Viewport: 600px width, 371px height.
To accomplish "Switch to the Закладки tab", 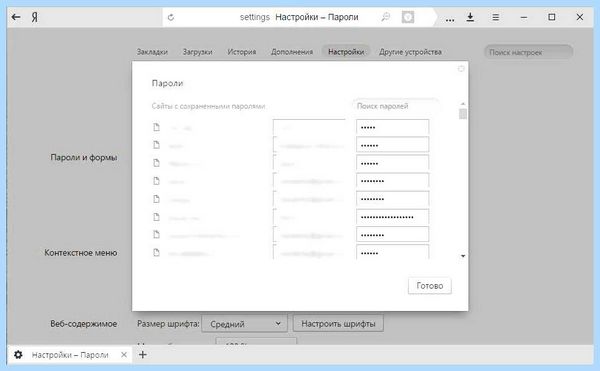I will tap(152, 52).
